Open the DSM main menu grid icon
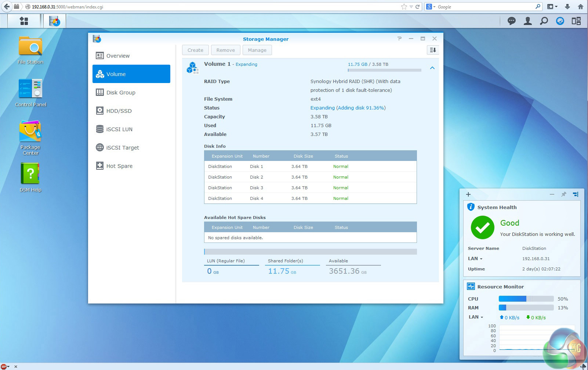Image resolution: width=588 pixels, height=370 pixels. [x=24, y=21]
